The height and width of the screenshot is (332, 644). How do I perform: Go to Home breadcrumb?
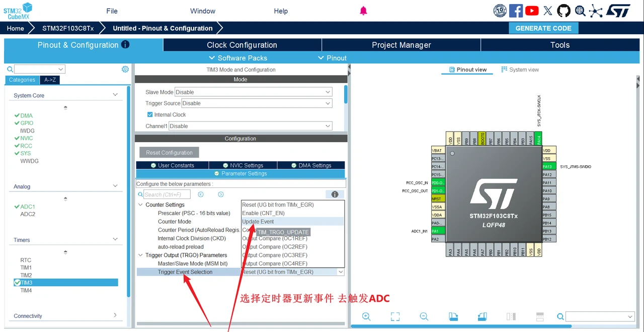15,28
